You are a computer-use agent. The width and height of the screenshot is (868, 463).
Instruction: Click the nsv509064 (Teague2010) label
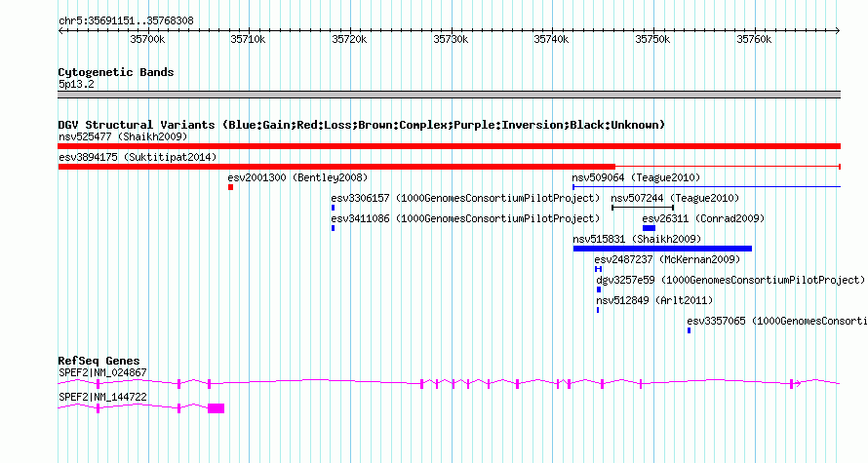636,177
